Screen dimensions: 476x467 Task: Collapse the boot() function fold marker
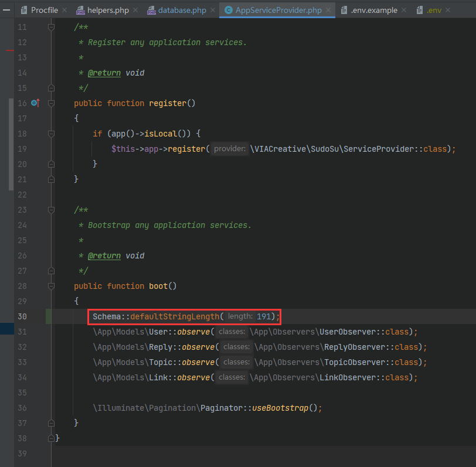tap(52, 286)
